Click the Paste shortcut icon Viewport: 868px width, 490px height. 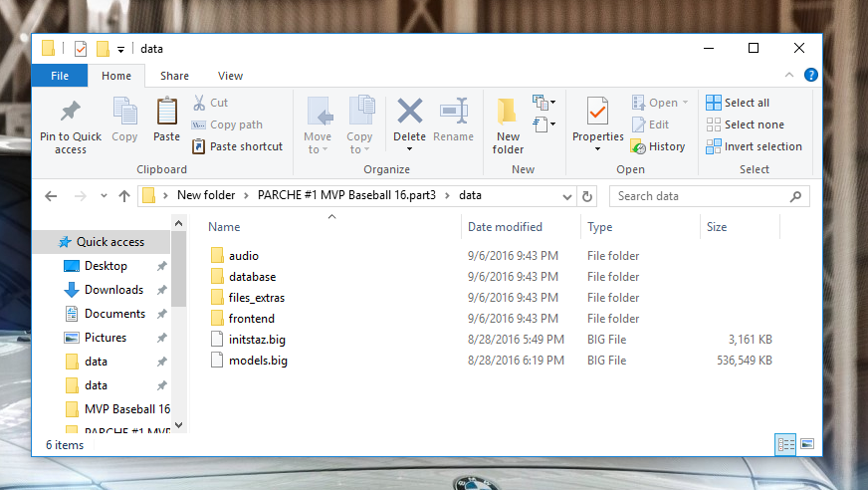click(x=198, y=146)
